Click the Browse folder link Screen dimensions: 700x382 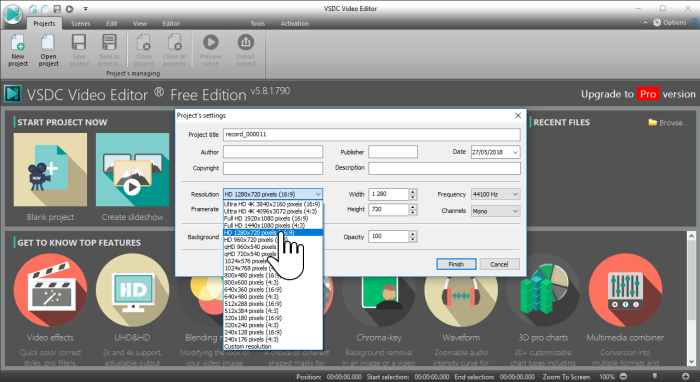click(x=668, y=122)
